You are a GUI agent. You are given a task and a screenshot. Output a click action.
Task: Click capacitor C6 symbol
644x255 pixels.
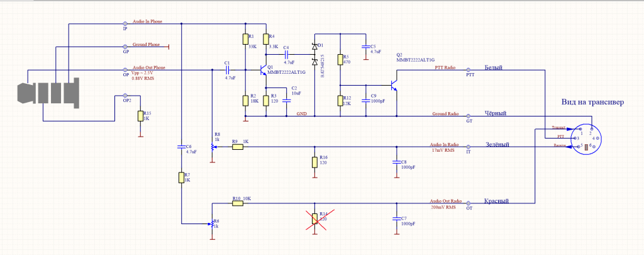(181, 148)
